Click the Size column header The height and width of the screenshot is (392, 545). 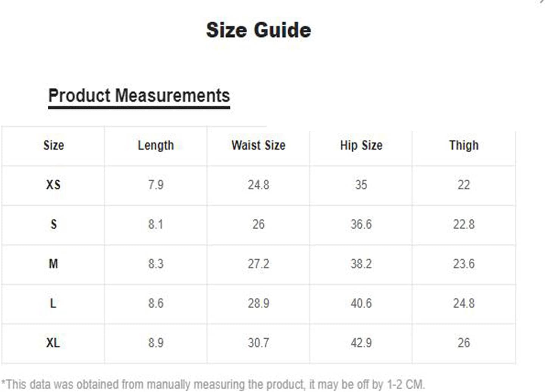pos(53,145)
